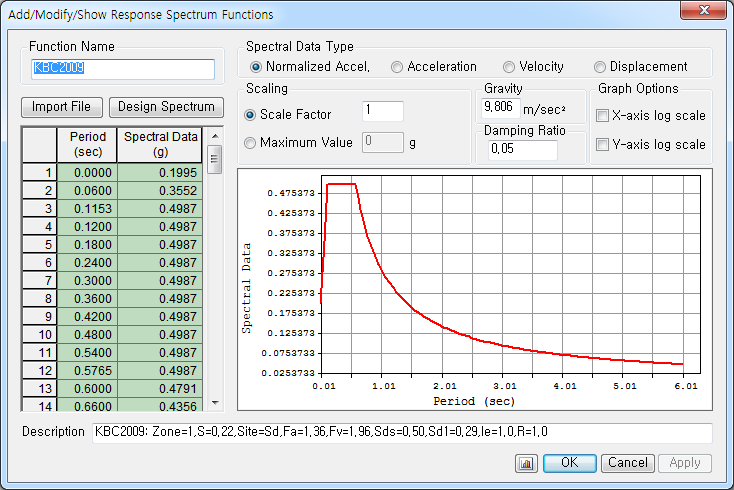Click the Gravity value field
This screenshot has height=490, width=734.
(x=500, y=108)
